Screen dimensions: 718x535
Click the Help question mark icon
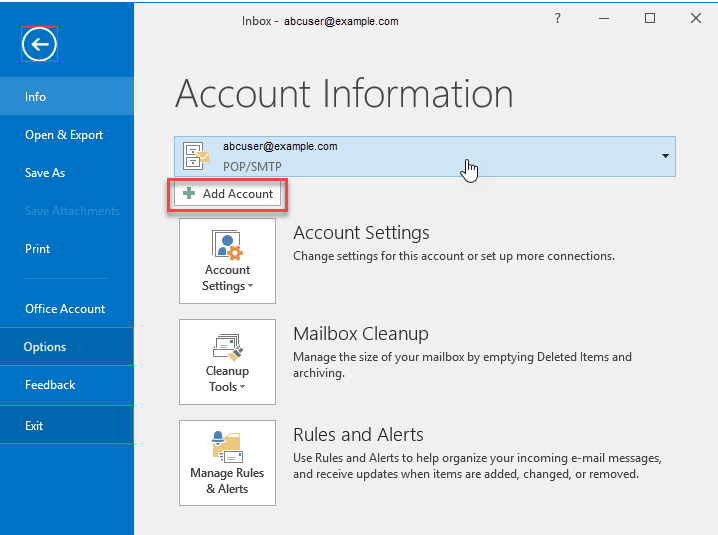[558, 19]
